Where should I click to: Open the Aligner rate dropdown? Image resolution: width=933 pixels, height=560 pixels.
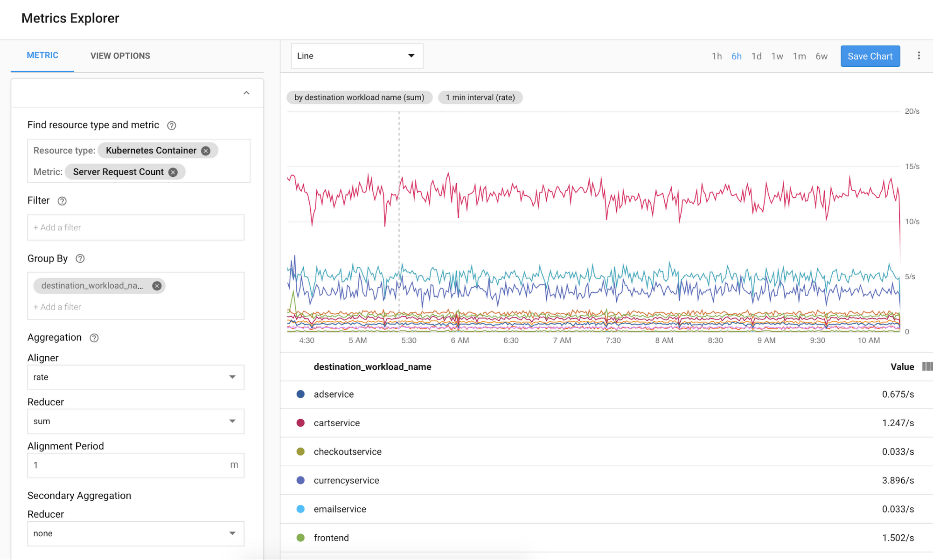click(136, 377)
